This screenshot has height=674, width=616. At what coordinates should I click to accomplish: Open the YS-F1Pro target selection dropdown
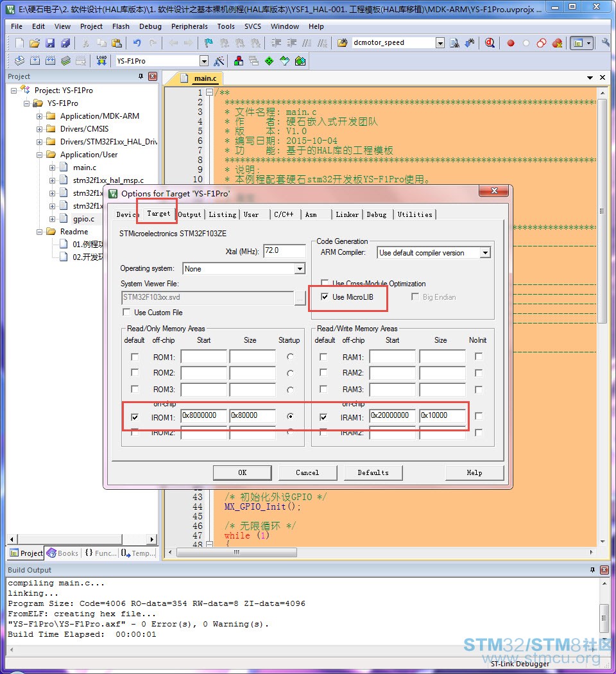(x=205, y=61)
